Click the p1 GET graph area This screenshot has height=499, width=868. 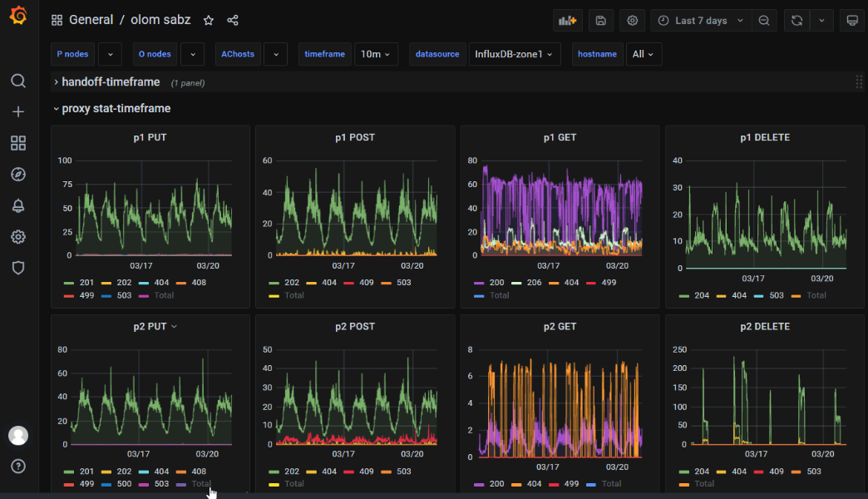pos(561,208)
